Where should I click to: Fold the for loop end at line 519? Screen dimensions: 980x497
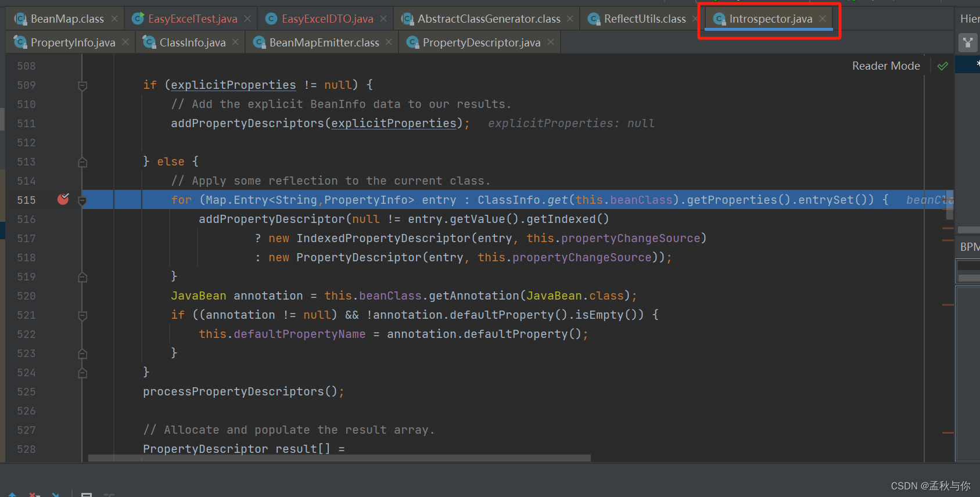(82, 277)
